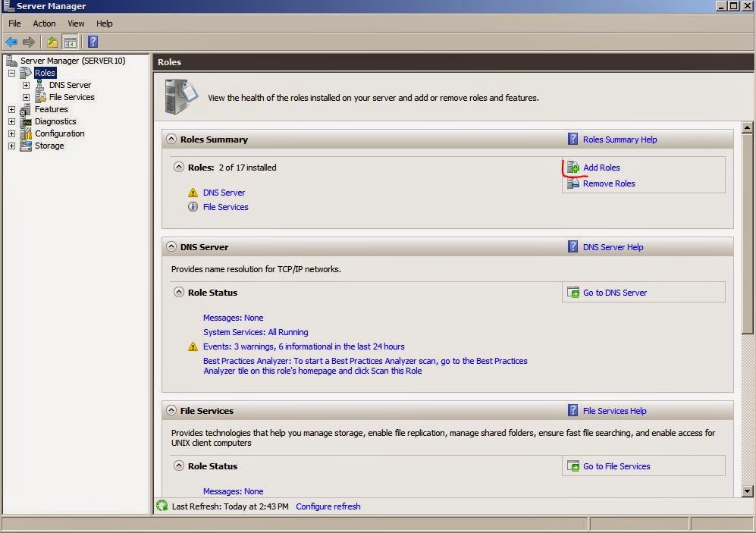Click the Up one level folder icon

pos(52,42)
